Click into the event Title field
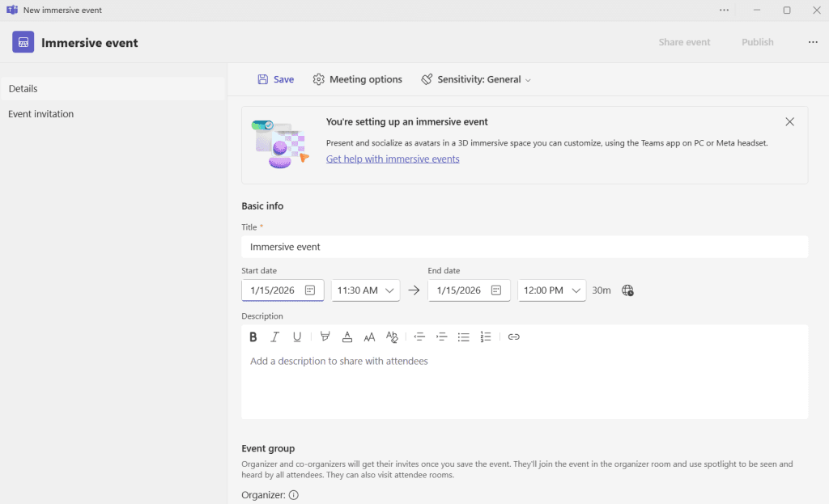829x504 pixels. click(525, 247)
